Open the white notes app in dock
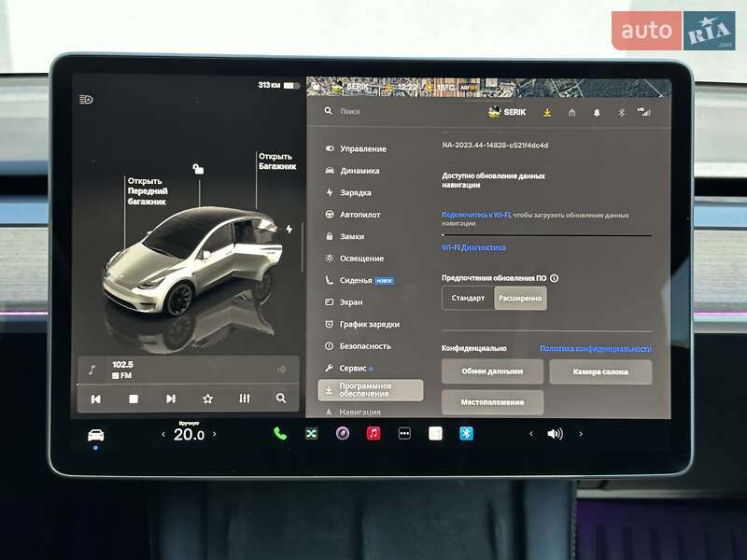 point(435,433)
